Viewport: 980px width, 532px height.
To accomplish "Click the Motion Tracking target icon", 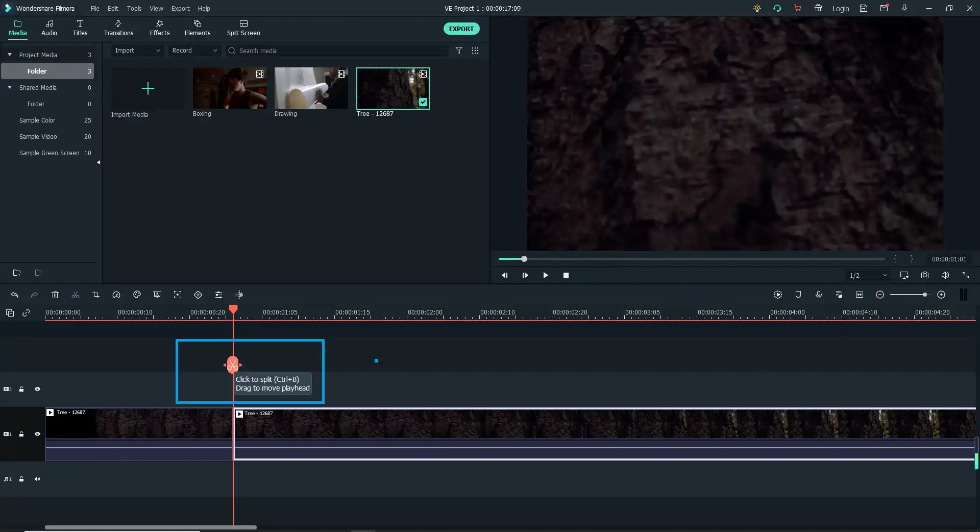I will 178,295.
